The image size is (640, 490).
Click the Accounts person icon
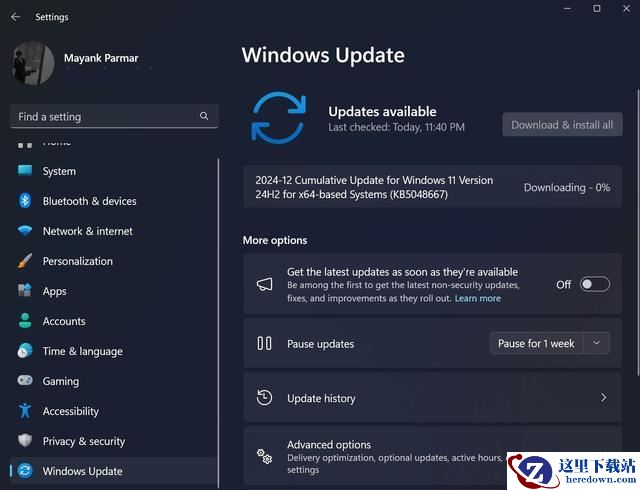[25, 321]
